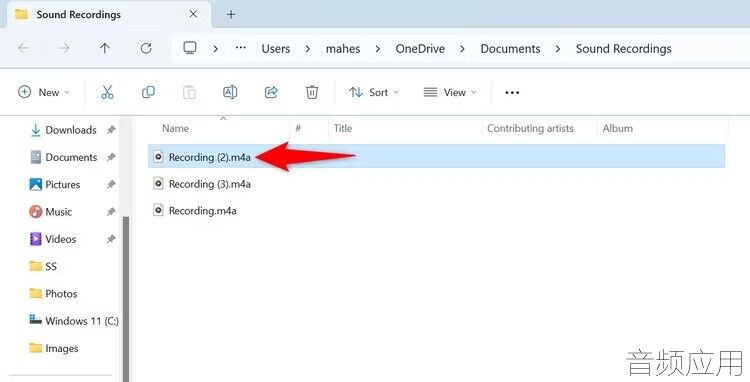The width and height of the screenshot is (750, 382).
Task: Navigate to Documents in breadcrumb path
Action: 510,49
